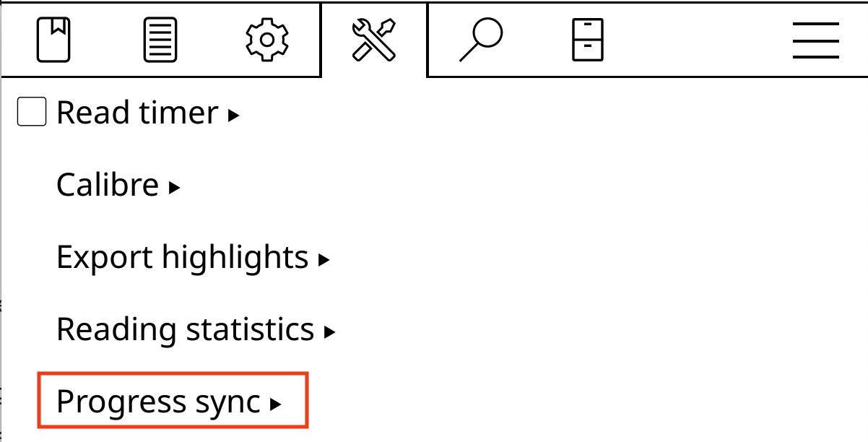The image size is (868, 442).
Task: Select Calibre from the Tools menu
Action: tap(108, 184)
